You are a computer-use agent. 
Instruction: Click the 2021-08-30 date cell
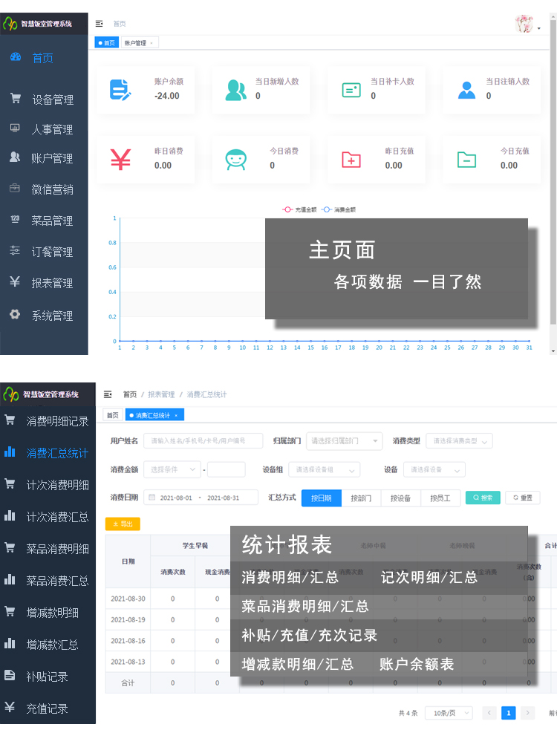tap(128, 599)
